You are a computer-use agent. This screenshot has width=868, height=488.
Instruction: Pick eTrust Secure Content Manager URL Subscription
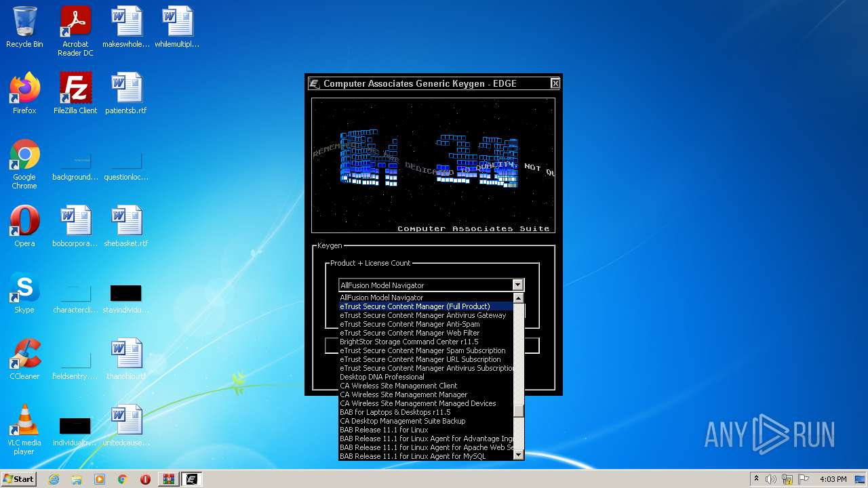point(426,359)
